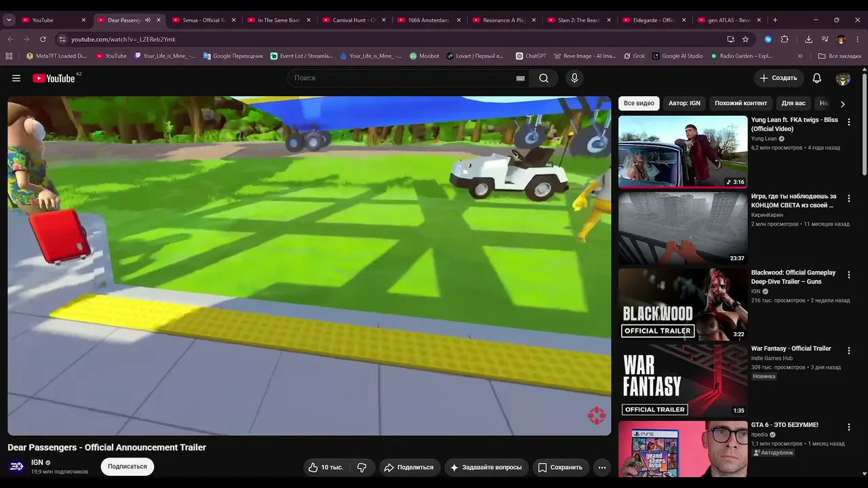The width and height of the screenshot is (868, 488).
Task: Open a new browser tab
Action: pyautogui.click(x=775, y=20)
